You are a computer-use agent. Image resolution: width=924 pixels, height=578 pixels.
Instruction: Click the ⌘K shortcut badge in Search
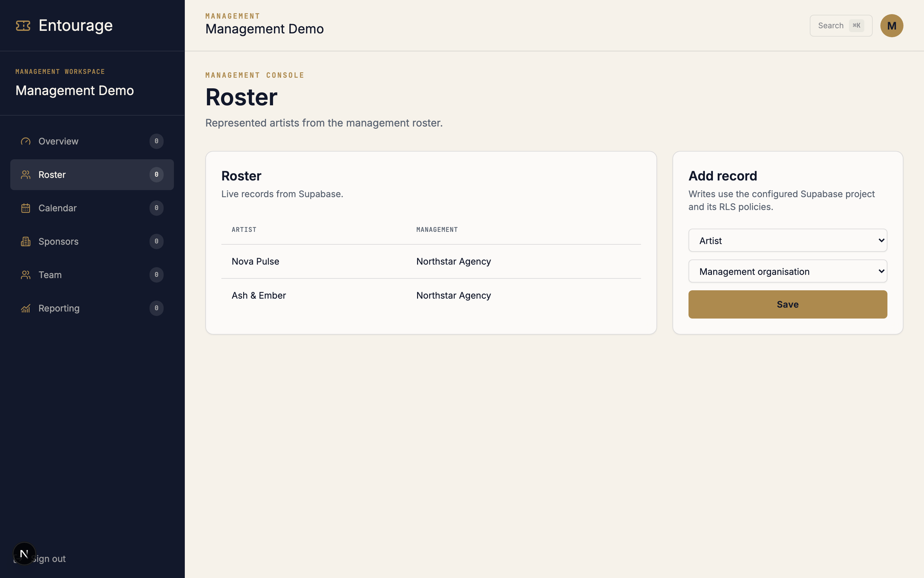point(856,26)
